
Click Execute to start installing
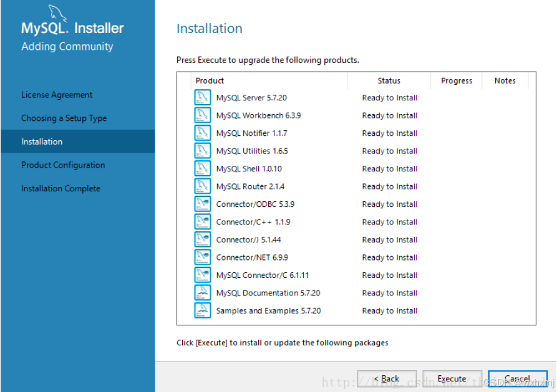(452, 379)
